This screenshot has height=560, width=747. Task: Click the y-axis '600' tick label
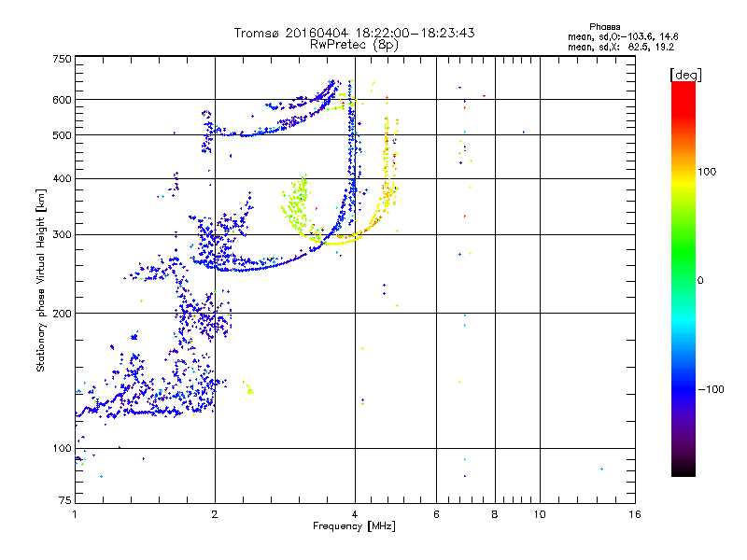(x=62, y=100)
